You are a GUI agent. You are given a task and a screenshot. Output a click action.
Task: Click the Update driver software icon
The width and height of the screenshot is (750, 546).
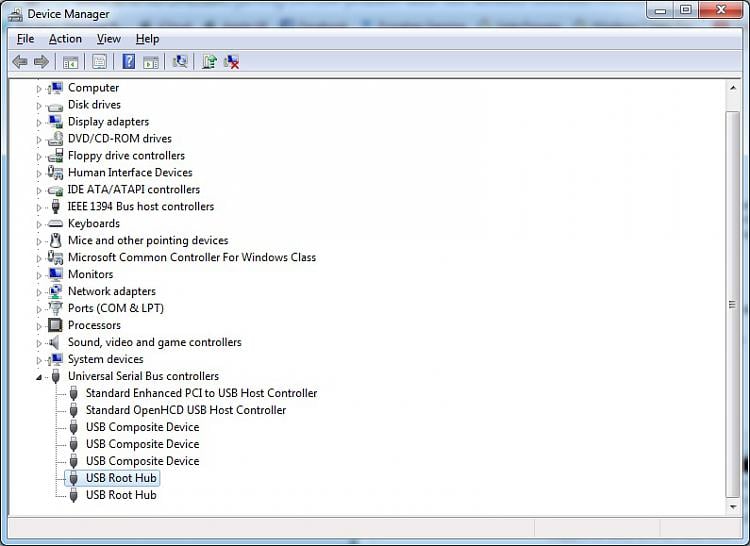pyautogui.click(x=210, y=61)
